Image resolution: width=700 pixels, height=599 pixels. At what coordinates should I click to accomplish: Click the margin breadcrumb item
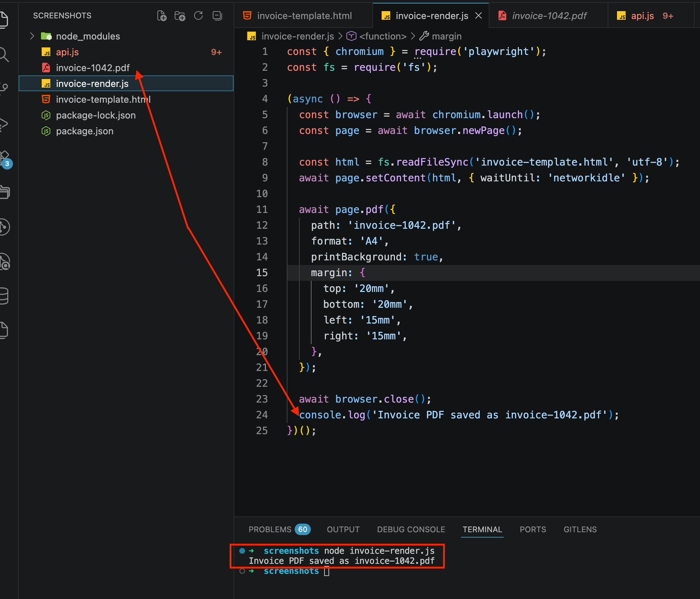coord(447,36)
